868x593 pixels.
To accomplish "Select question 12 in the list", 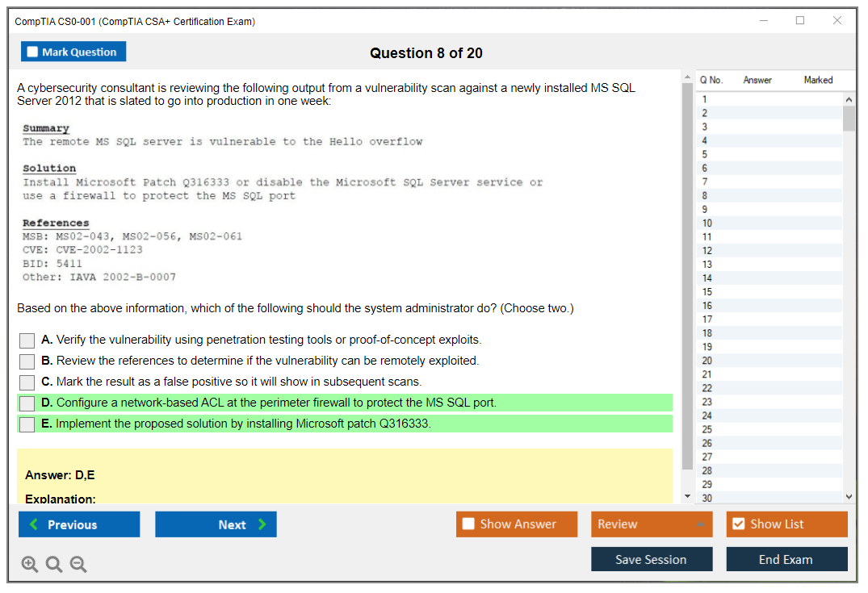I will (707, 251).
